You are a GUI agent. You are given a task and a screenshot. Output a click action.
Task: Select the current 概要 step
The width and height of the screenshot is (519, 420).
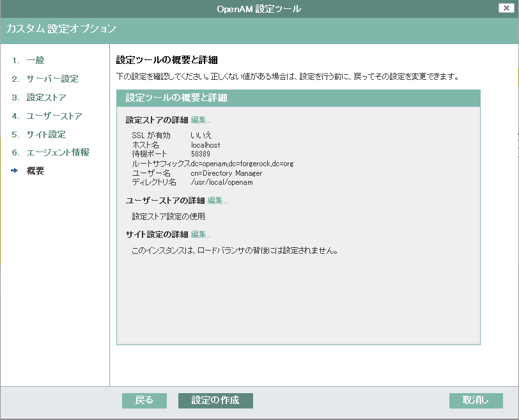click(x=36, y=171)
